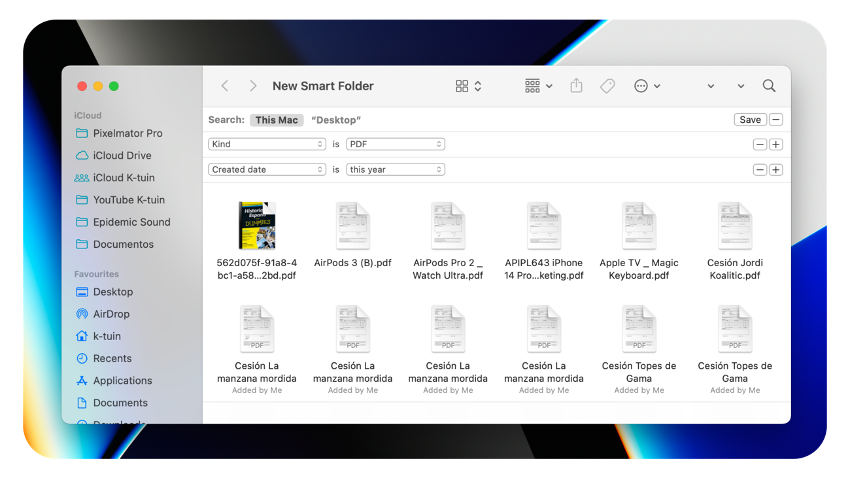Open Documents in sidebar
850x478 pixels.
coord(112,403)
